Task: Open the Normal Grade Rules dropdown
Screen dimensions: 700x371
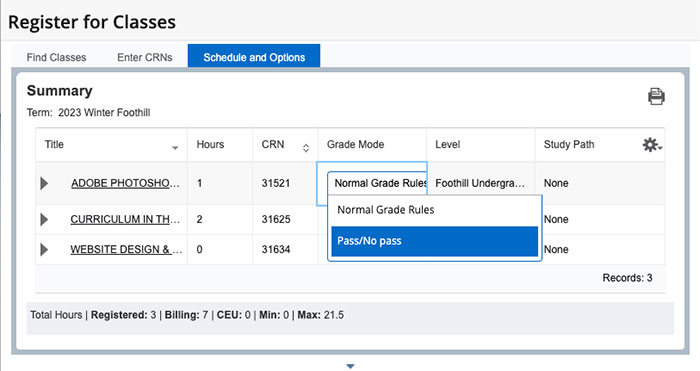Action: click(377, 183)
